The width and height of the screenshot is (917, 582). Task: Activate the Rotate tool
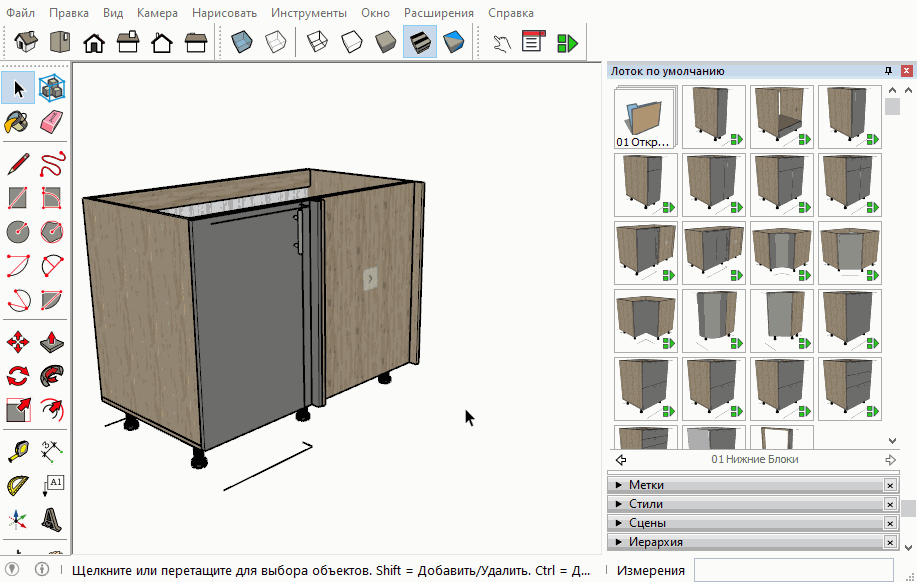pyautogui.click(x=18, y=377)
